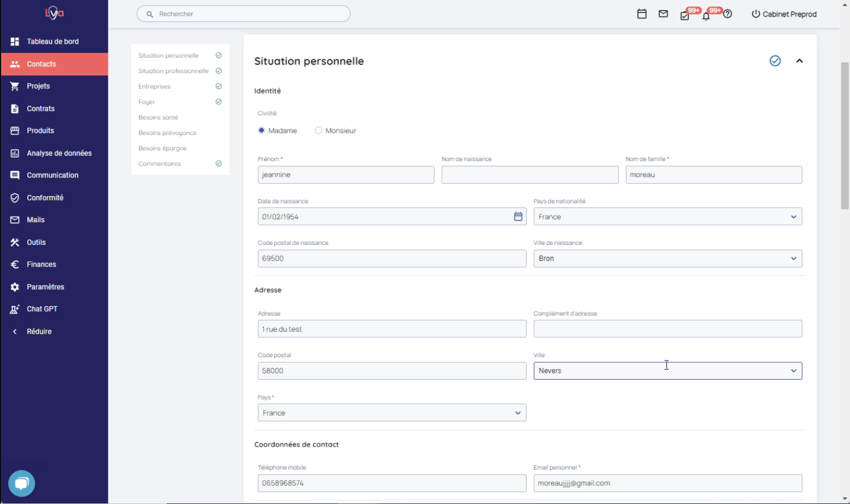This screenshot has width=850, height=504.
Task: Open the chat support bubble
Action: [x=22, y=484]
